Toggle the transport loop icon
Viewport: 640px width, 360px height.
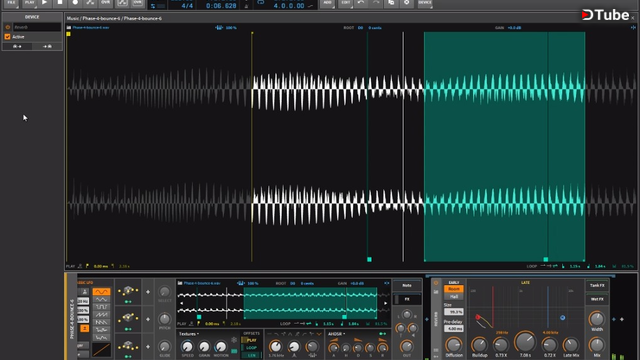[x=260, y=2]
